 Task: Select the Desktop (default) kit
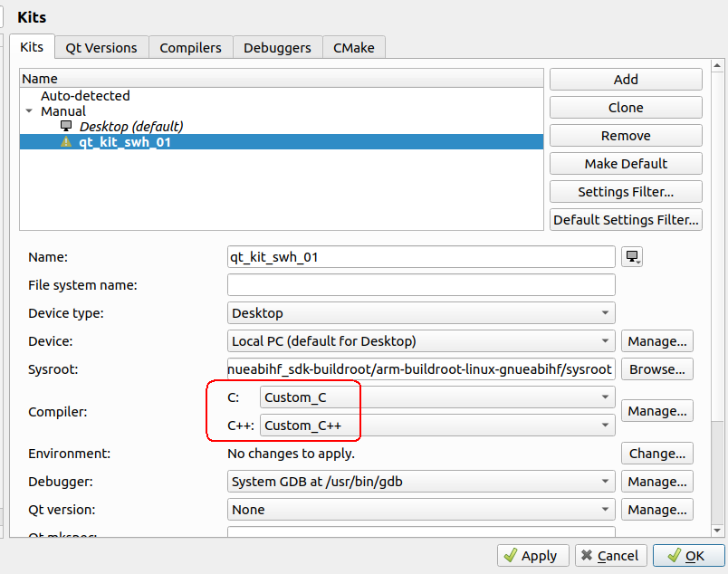point(131,127)
